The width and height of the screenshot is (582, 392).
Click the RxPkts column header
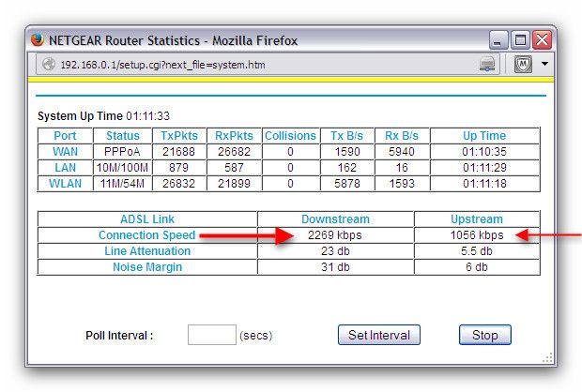pyautogui.click(x=234, y=136)
